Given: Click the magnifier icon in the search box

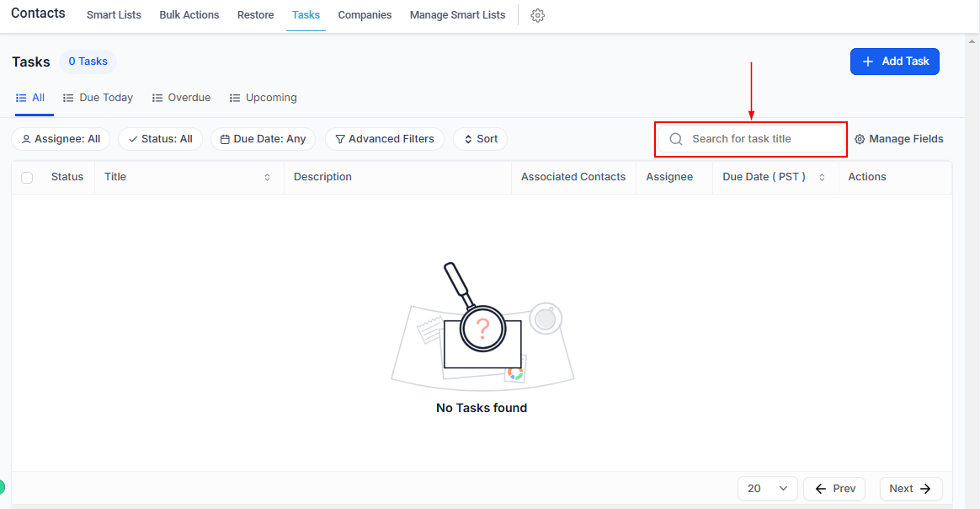Looking at the screenshot, I should pyautogui.click(x=675, y=139).
